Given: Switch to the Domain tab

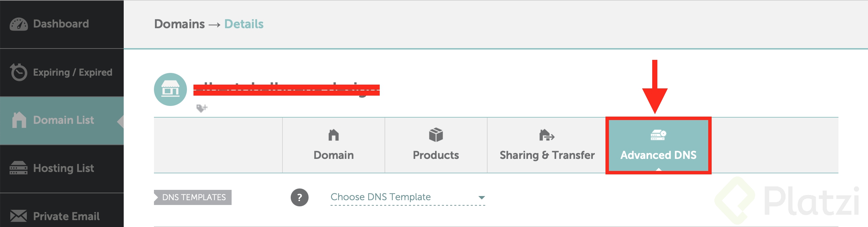Looking at the screenshot, I should pos(334,145).
